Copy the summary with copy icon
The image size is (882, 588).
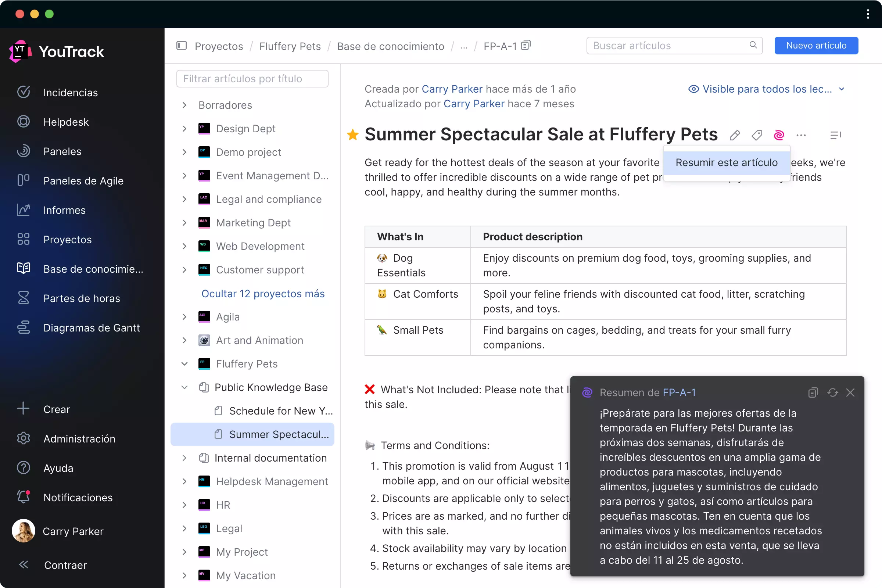(x=813, y=392)
